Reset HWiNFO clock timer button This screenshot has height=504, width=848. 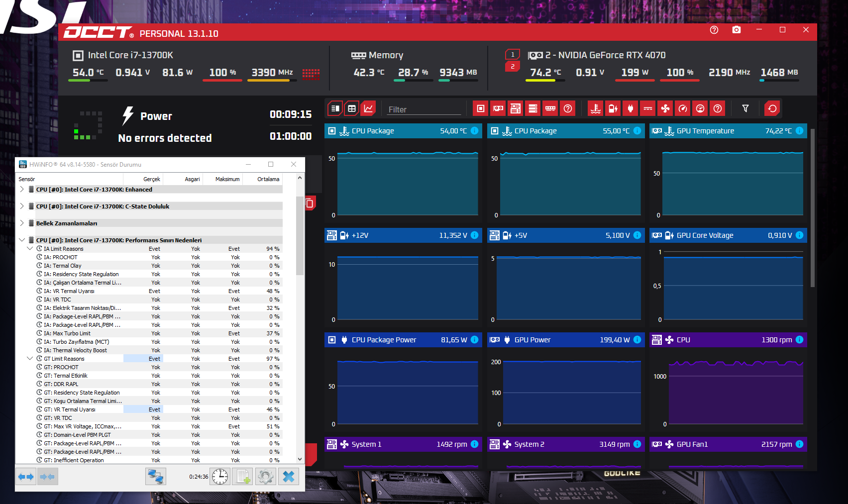tap(220, 477)
